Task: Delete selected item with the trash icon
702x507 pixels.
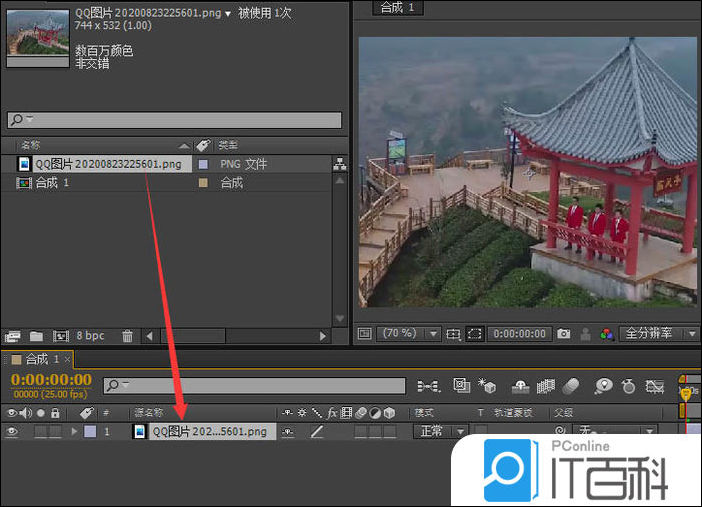Action: click(127, 336)
